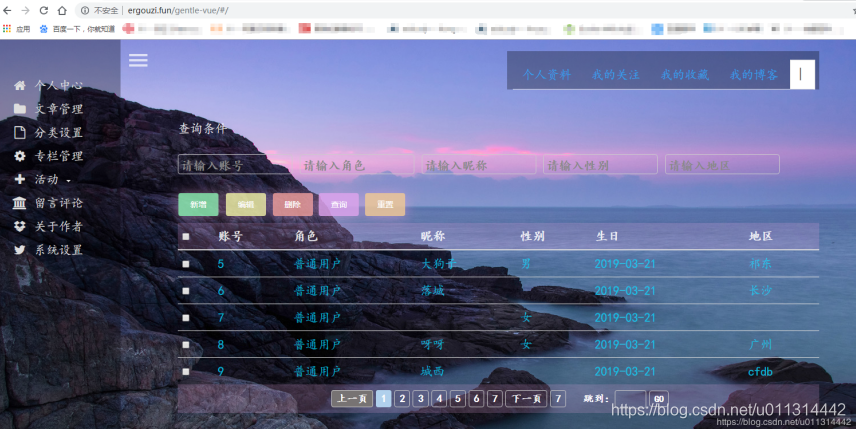
Task: Expand the 活动 submenu arrow
Action: click(68, 181)
